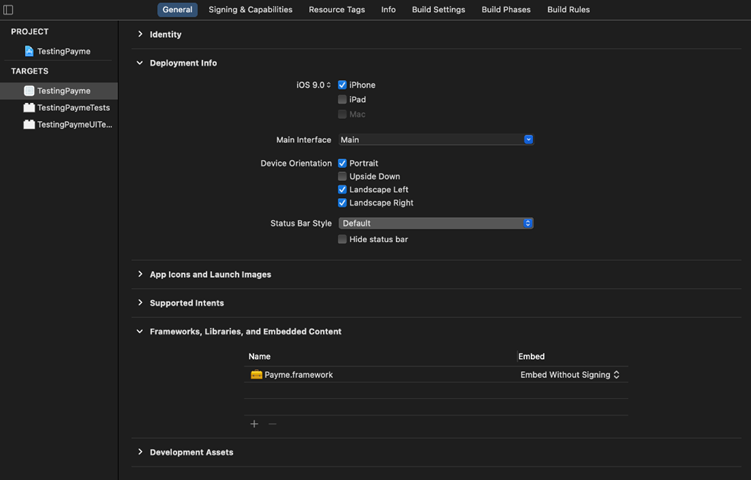751x480 pixels.
Task: Add a framework with the plus icon
Action: pyautogui.click(x=254, y=424)
